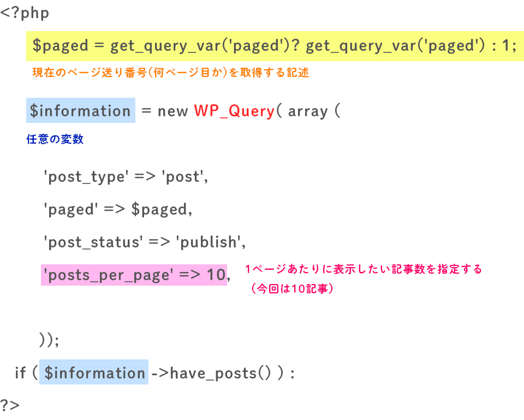Click the 'paged' => $paged line

117,210
